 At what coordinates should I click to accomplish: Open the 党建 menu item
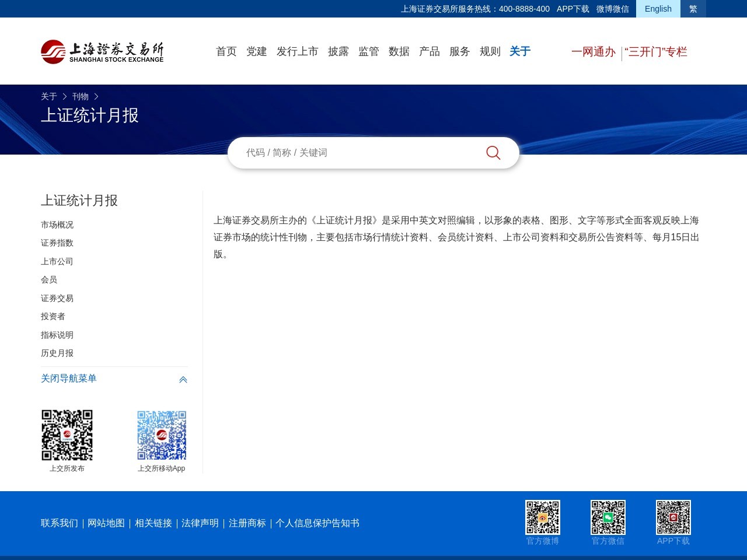tap(257, 51)
